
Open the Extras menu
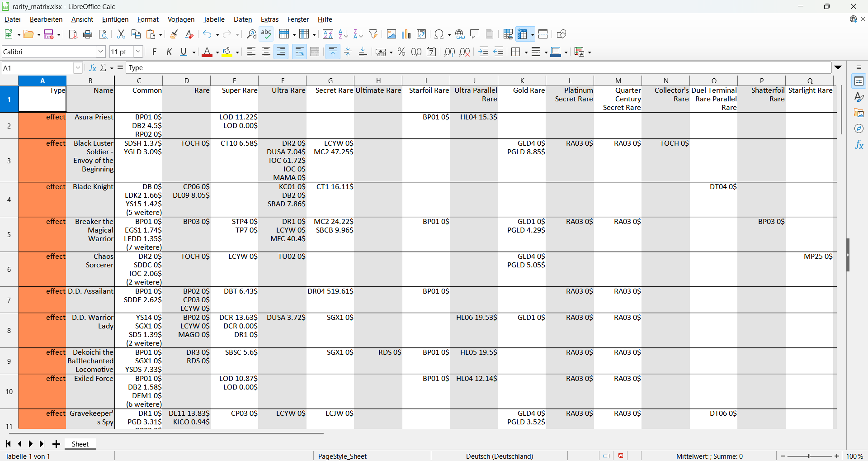(x=269, y=19)
